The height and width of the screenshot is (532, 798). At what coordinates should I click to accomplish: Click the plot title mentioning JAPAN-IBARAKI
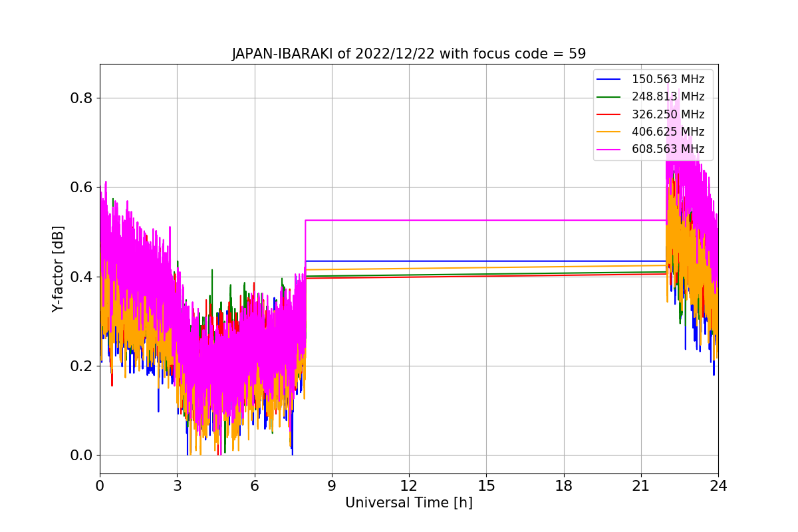coord(408,54)
